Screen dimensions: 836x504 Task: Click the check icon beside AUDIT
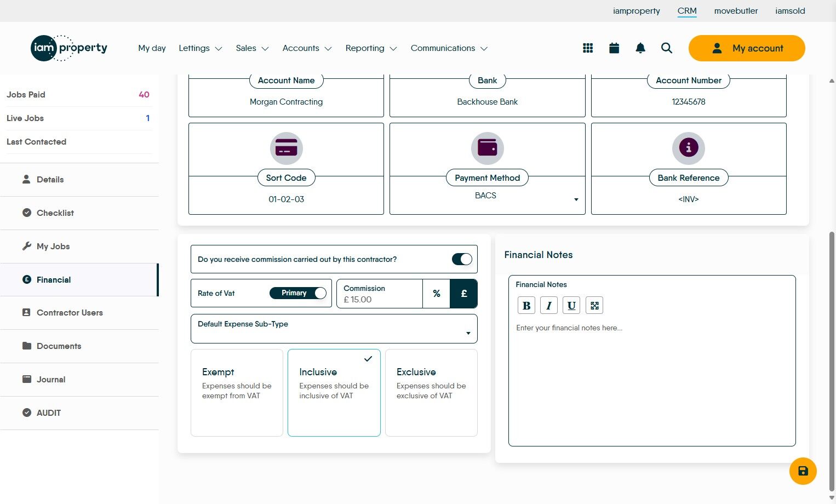tap(26, 413)
